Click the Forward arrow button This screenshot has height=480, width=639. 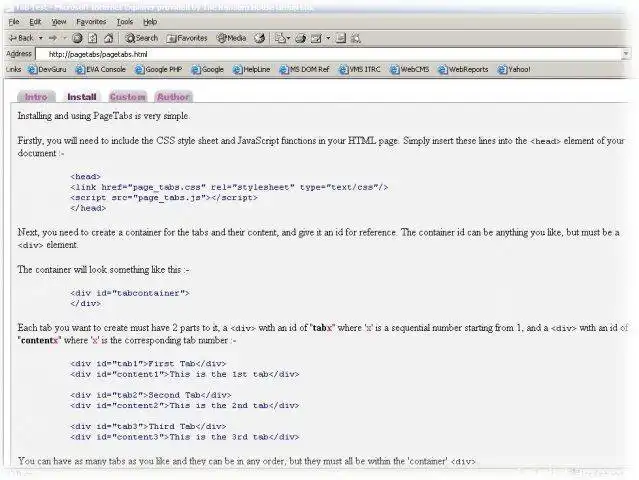pos(53,38)
